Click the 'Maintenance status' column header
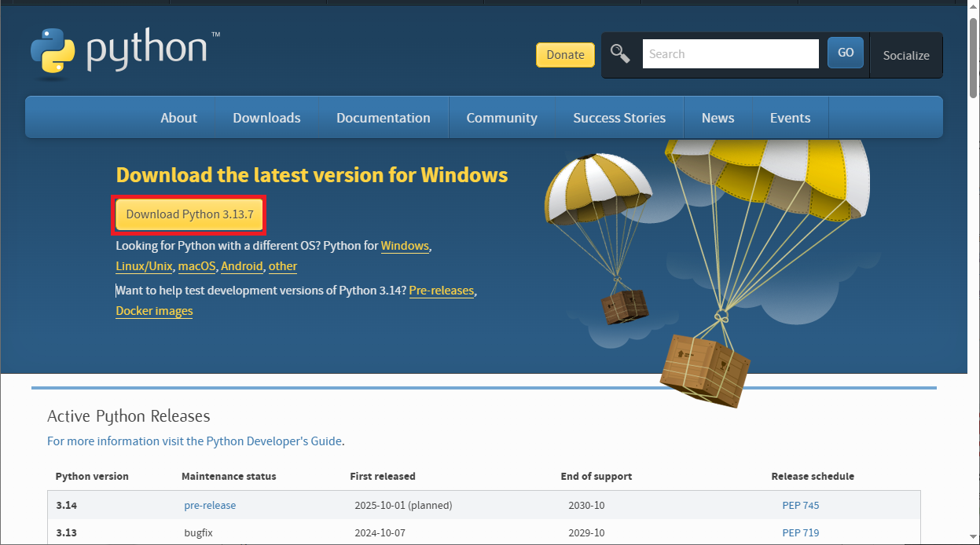Viewport: 980px width, 545px height. tap(229, 476)
